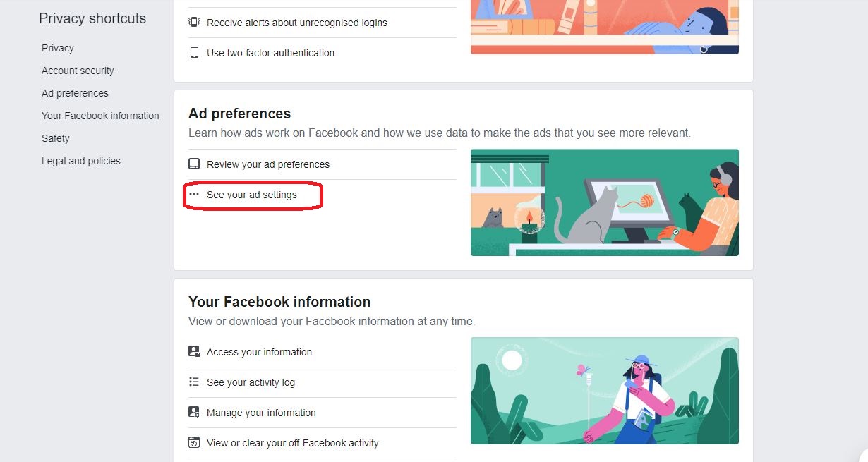Open Review your ad preferences link

(268, 164)
